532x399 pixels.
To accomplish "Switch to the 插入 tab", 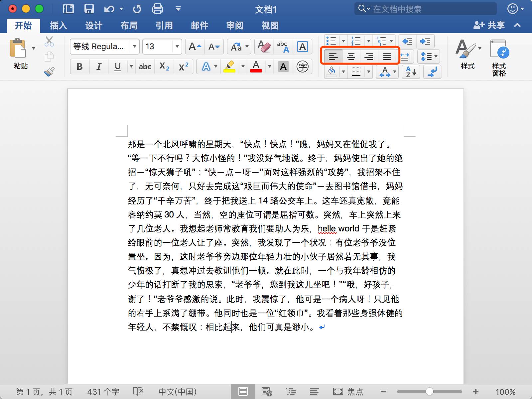I will [59, 26].
